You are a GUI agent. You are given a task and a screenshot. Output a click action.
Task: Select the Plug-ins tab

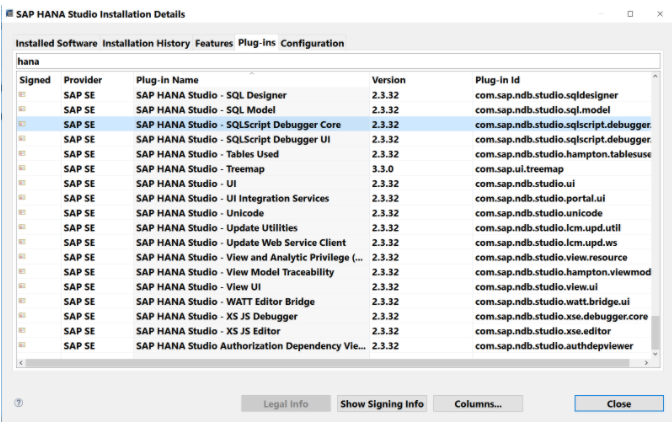click(256, 43)
